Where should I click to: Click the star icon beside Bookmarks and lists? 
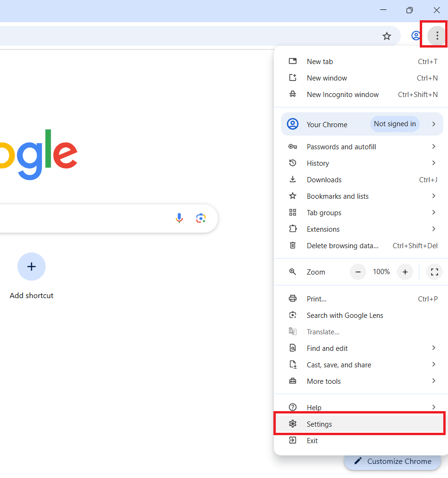pyautogui.click(x=292, y=196)
